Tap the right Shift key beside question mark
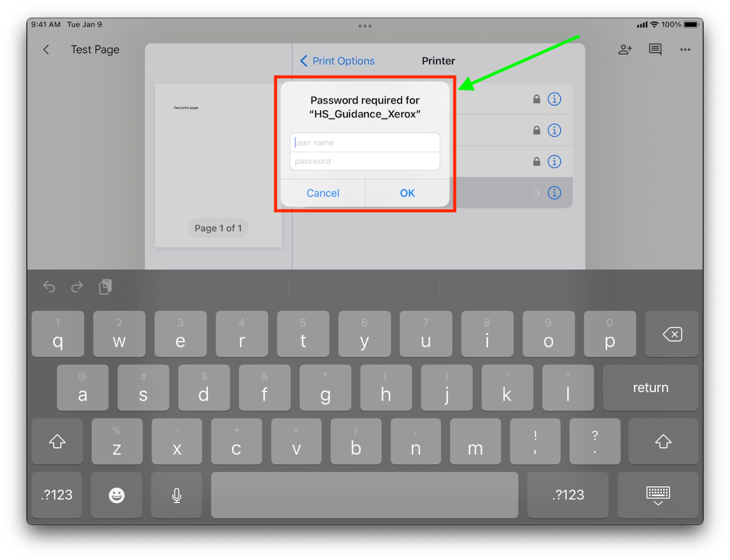The height and width of the screenshot is (560, 730). [x=663, y=441]
